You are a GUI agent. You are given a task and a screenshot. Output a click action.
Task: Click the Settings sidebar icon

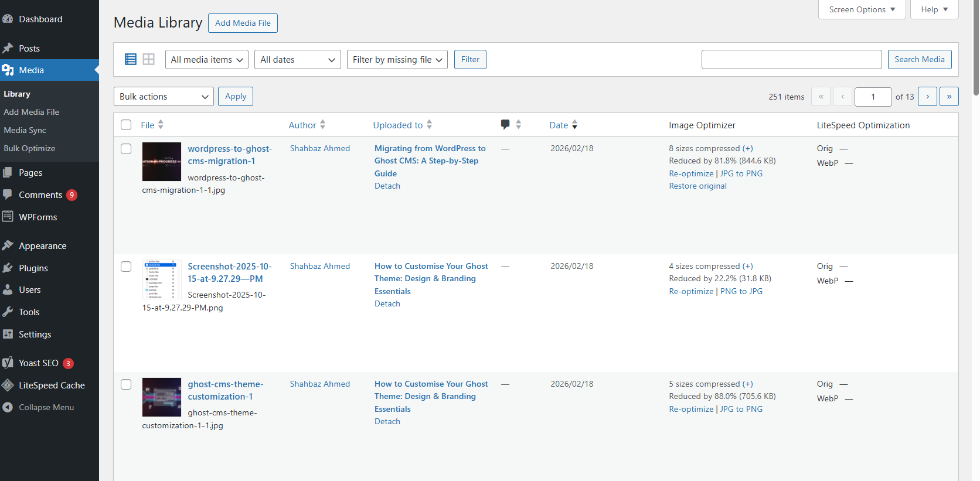8,334
